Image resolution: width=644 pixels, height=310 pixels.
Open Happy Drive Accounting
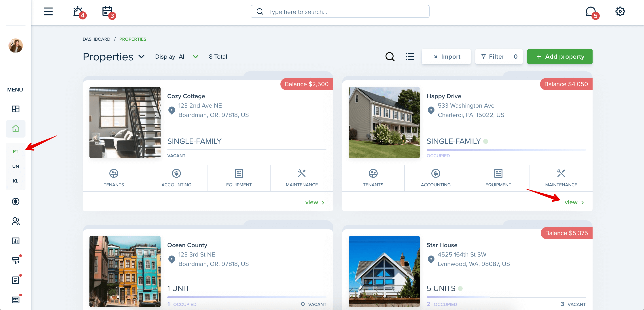coord(436,178)
